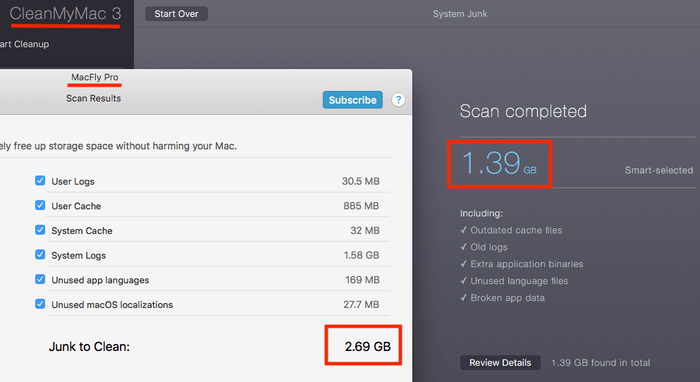Screen dimensions: 700x382
Task: Select the System Logs 1.58 GB row
Action: click(x=212, y=255)
